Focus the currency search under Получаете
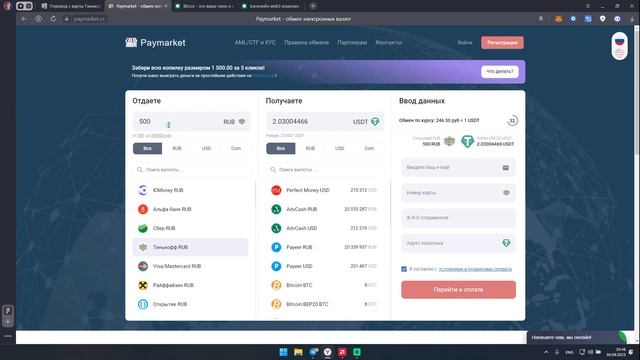The width and height of the screenshot is (640, 360). point(325,169)
